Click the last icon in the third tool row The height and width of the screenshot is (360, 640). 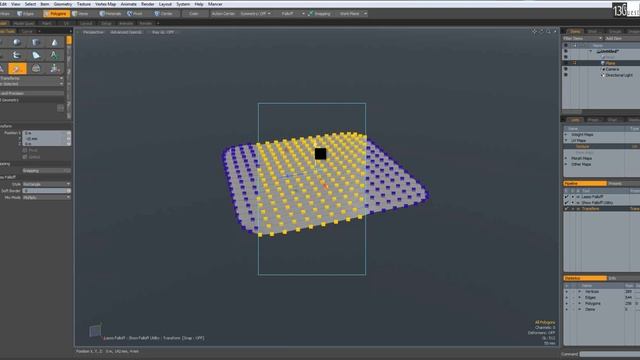55,69
